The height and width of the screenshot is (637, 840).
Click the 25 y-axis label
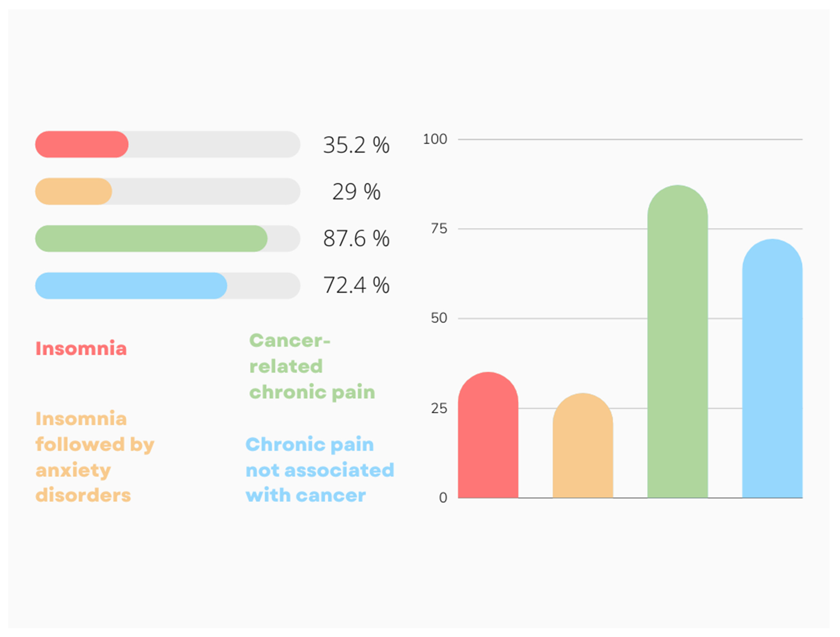(x=439, y=408)
